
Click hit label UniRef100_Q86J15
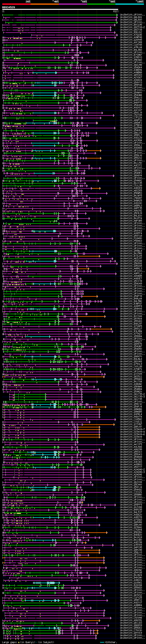pyautogui.click(x=131, y=133)
